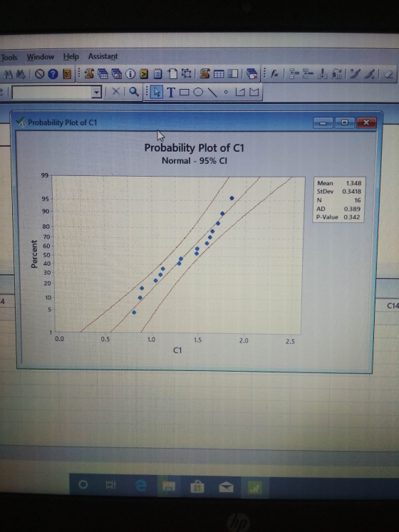Open Microsoft Store from the taskbar
Image resolution: width=399 pixels, height=532 pixels.
(x=197, y=487)
